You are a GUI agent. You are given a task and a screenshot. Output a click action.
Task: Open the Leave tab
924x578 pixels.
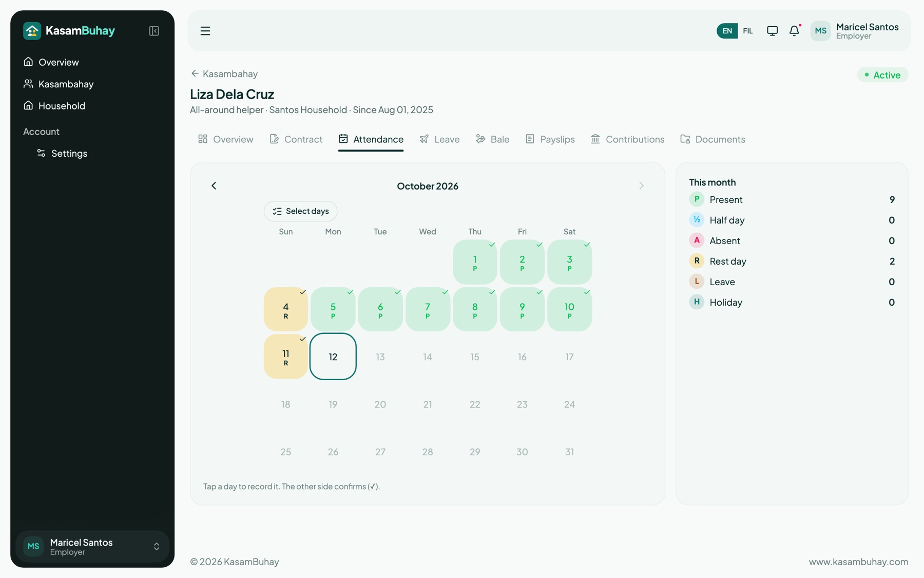tap(439, 139)
